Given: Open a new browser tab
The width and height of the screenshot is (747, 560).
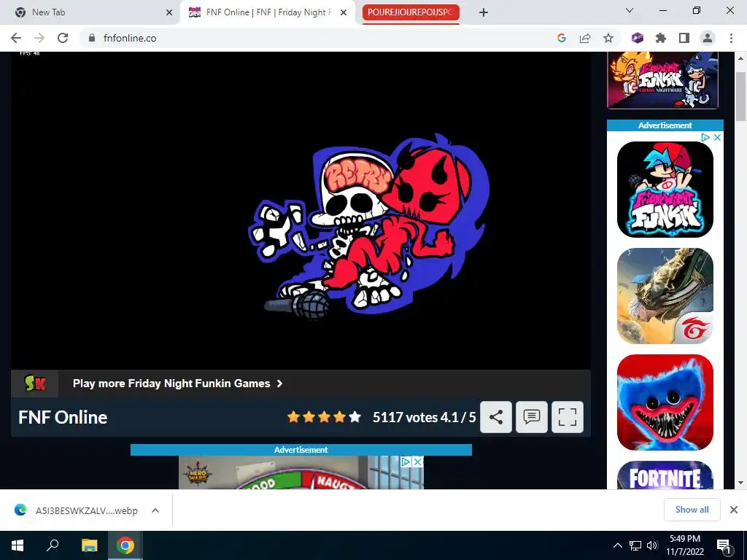Looking at the screenshot, I should click(x=484, y=12).
